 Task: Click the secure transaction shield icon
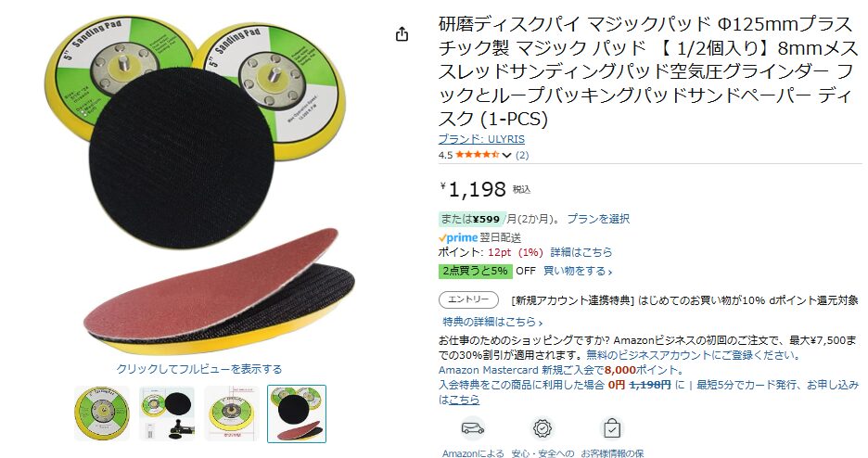(x=542, y=428)
